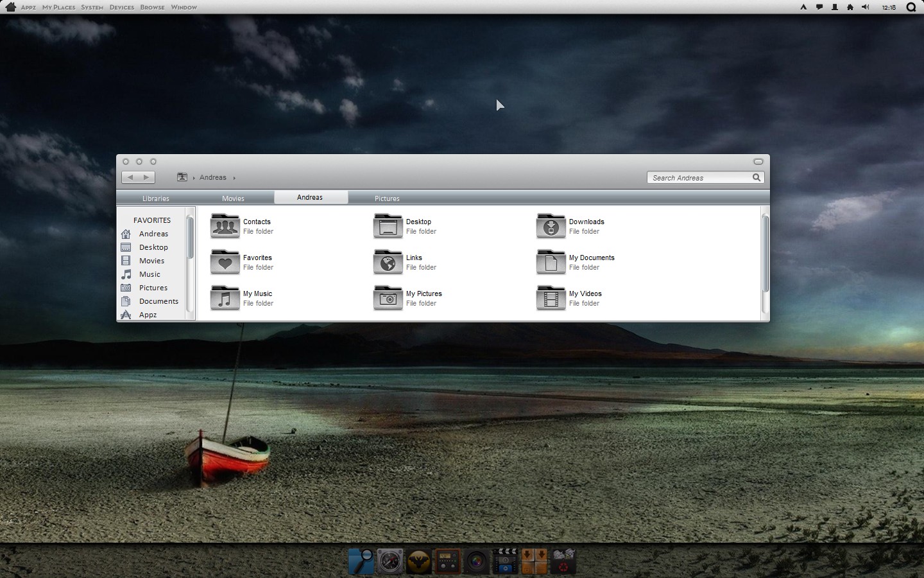This screenshot has height=578, width=924.
Task: Open the spotlight search icon in top panel
Action: click(911, 7)
